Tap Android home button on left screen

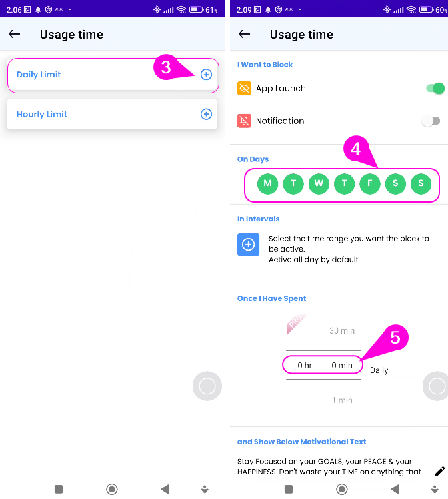pyautogui.click(x=112, y=489)
